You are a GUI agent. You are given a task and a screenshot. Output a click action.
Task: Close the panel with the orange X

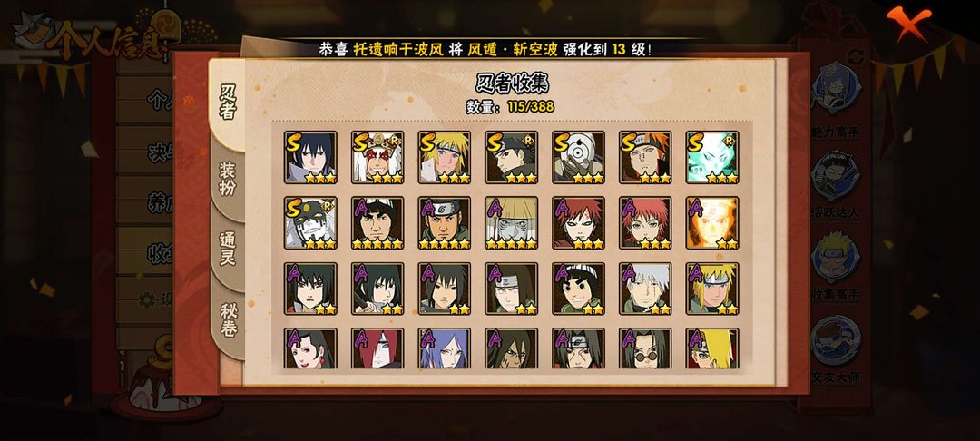[x=908, y=23]
